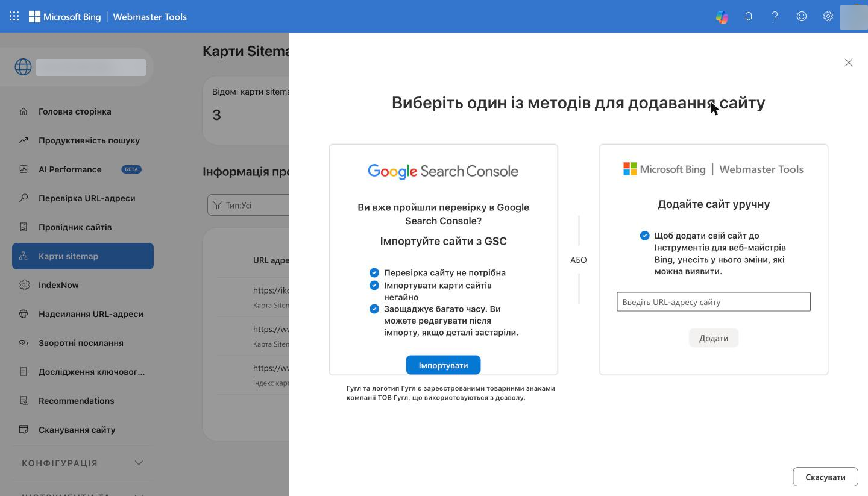Image resolution: width=868 pixels, height=496 pixels.
Task: Click the filter funnel icon near Тип:Усі
Action: point(218,205)
